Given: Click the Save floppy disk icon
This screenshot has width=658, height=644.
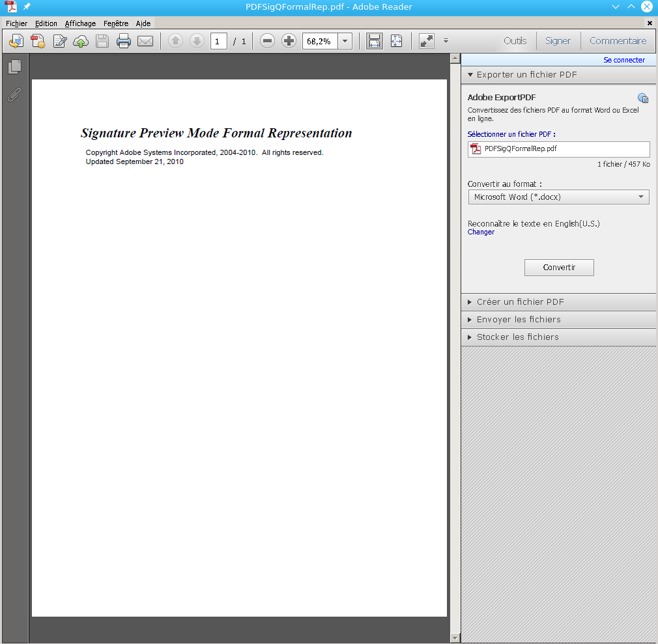Looking at the screenshot, I should coord(102,41).
